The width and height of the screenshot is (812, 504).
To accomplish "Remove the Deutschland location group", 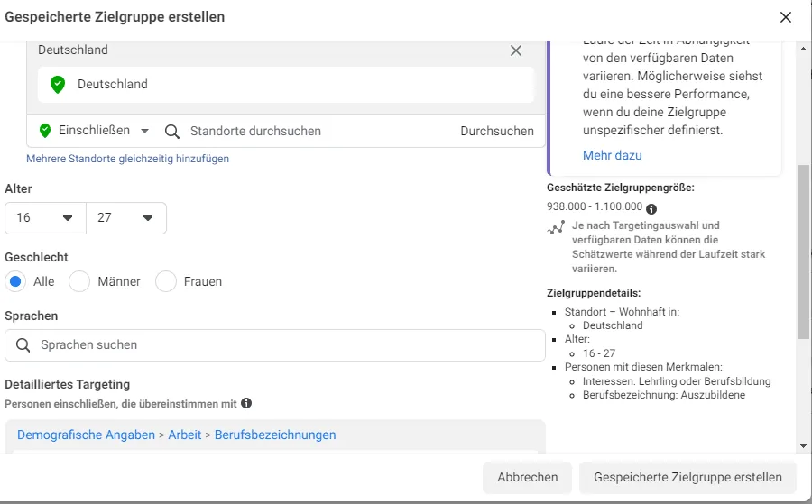I will (x=516, y=50).
